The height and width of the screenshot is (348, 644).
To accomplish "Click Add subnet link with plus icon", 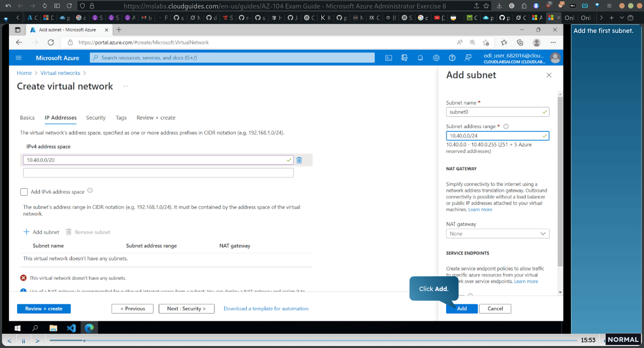I will point(41,232).
